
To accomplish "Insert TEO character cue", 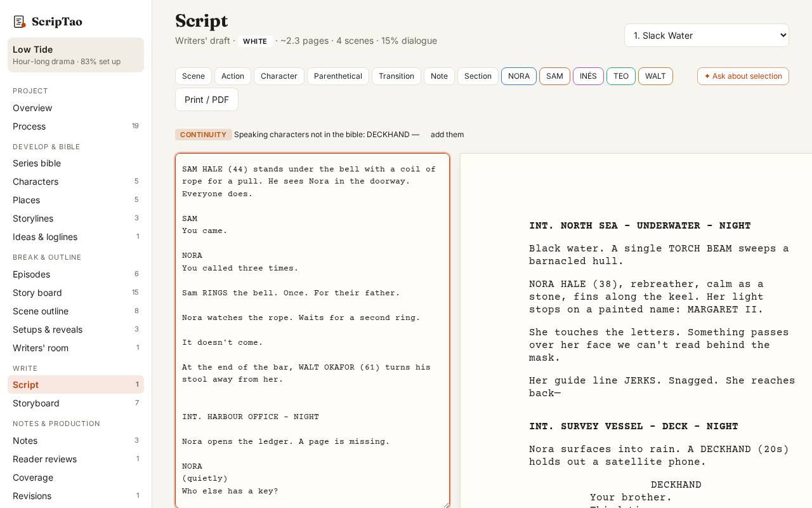I will click(621, 76).
